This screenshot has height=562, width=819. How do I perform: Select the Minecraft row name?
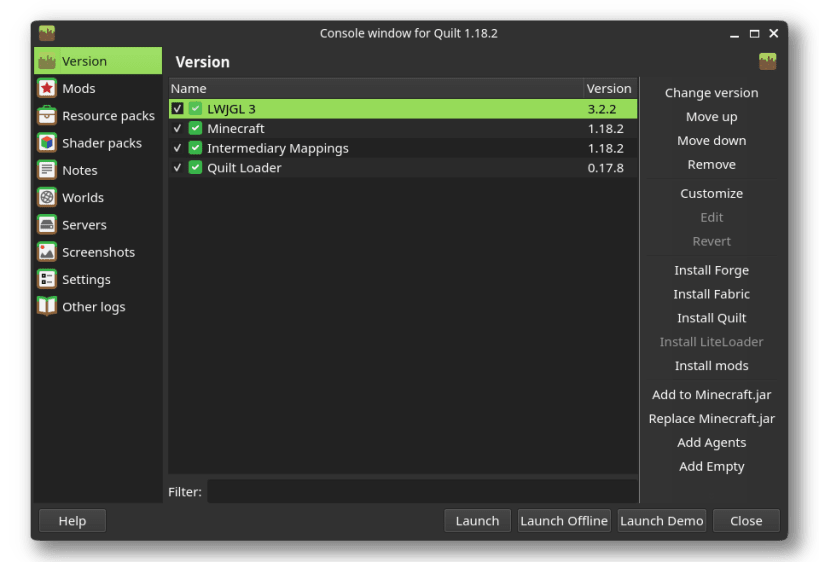click(236, 128)
